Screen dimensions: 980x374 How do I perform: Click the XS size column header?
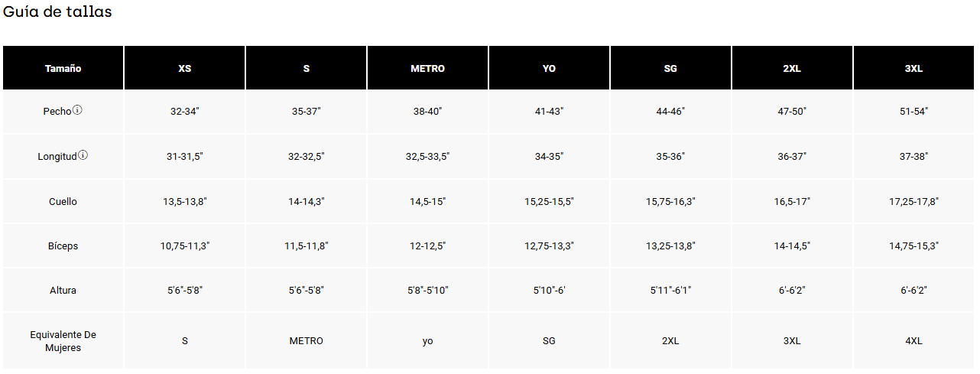click(x=184, y=68)
